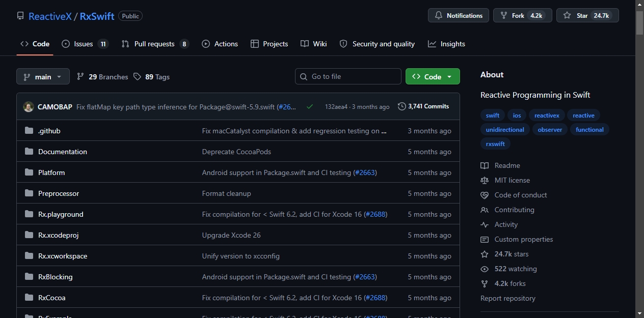Open the 89 Tags link
This screenshot has width=644, height=318.
pos(152,77)
